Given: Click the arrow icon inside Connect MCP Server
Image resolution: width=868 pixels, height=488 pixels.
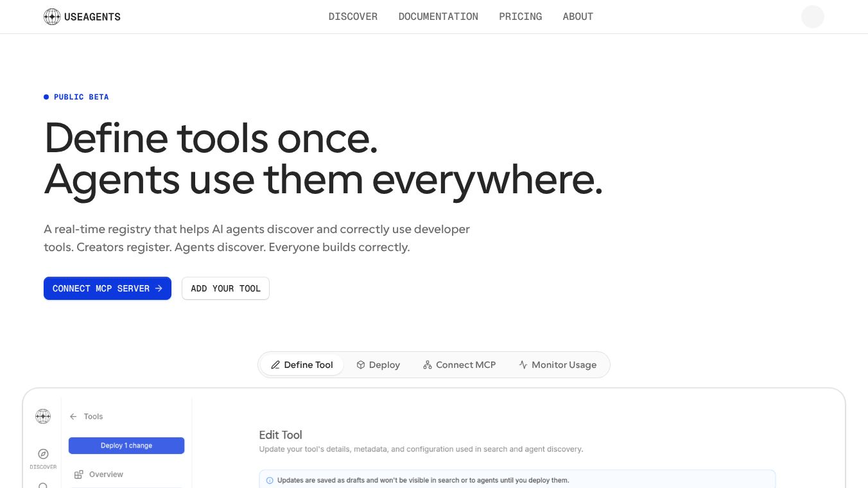Looking at the screenshot, I should pyautogui.click(x=159, y=288).
